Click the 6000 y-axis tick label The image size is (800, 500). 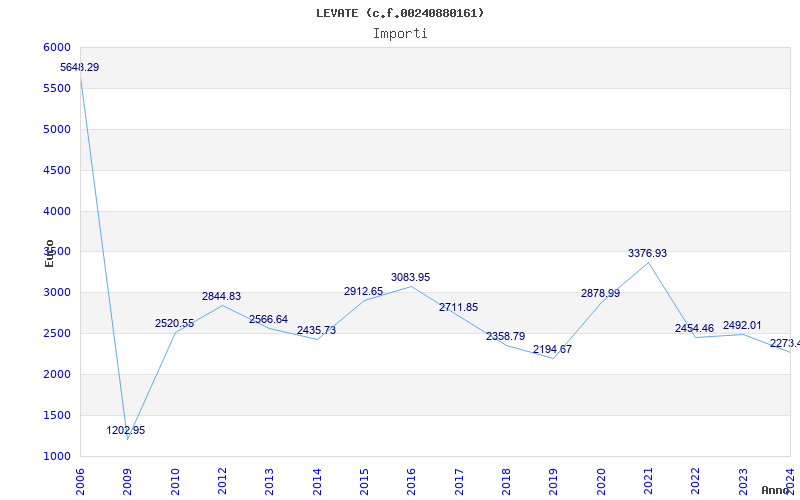click(57, 47)
